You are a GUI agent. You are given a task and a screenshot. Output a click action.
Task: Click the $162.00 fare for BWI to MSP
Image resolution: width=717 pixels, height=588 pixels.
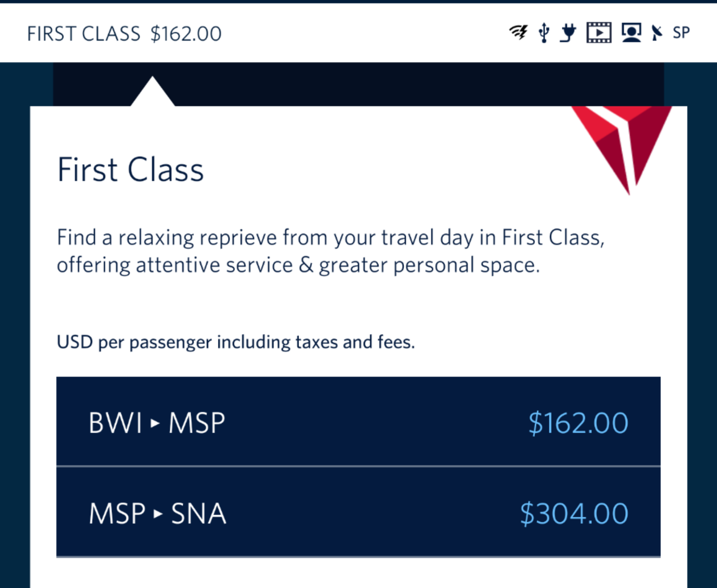click(x=579, y=423)
